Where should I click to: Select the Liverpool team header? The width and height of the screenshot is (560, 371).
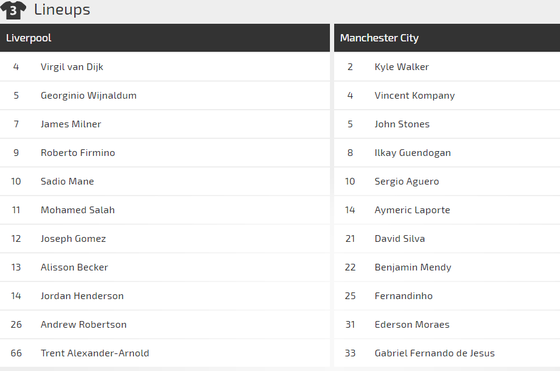[165, 38]
